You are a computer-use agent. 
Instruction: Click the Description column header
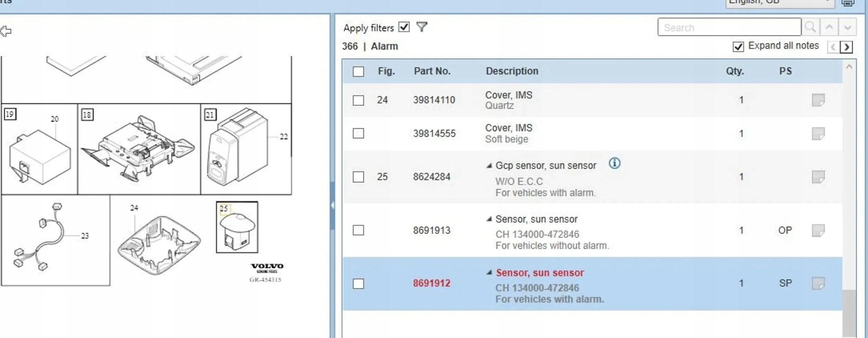512,71
